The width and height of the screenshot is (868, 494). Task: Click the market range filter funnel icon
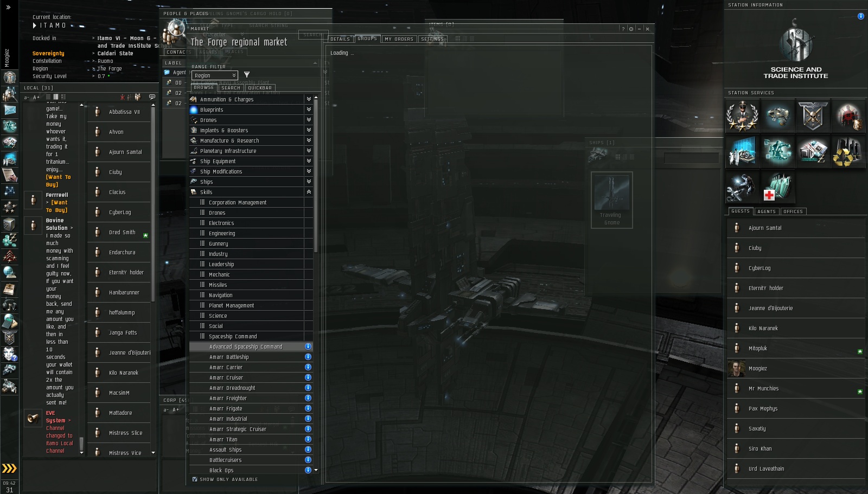pyautogui.click(x=247, y=75)
